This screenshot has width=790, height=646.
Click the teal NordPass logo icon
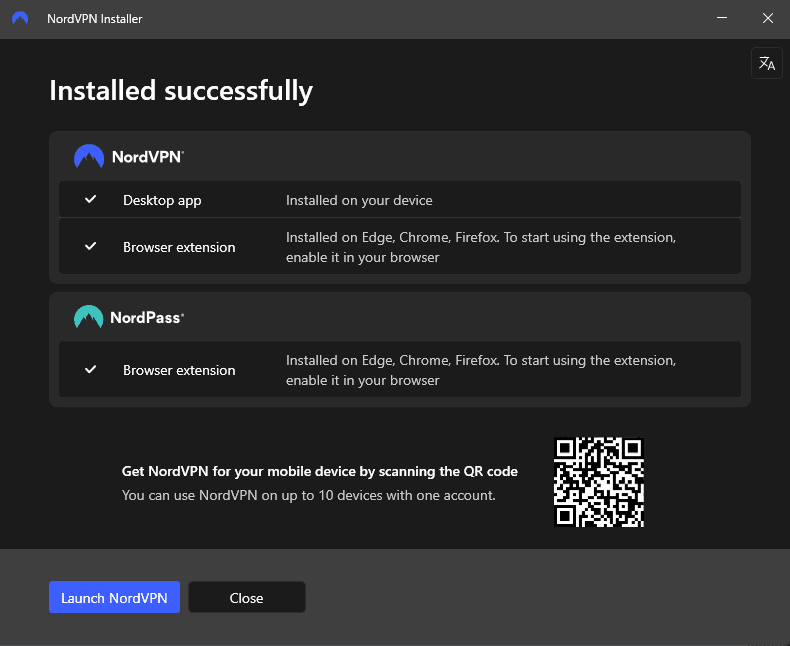(89, 318)
